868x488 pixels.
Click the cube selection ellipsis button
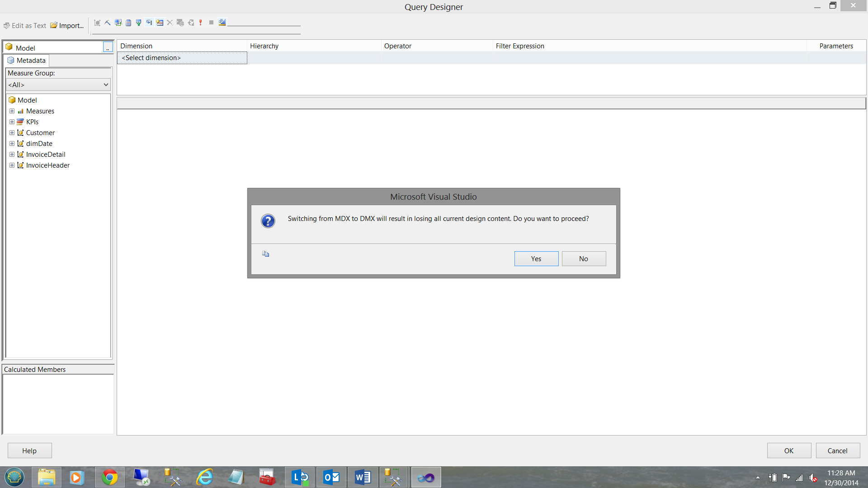[108, 47]
